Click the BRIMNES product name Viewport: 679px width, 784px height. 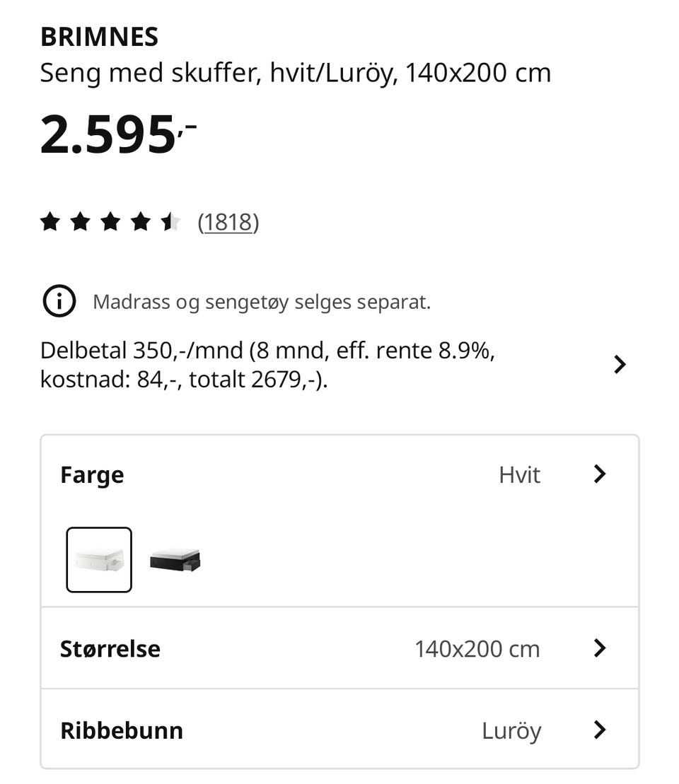click(99, 37)
